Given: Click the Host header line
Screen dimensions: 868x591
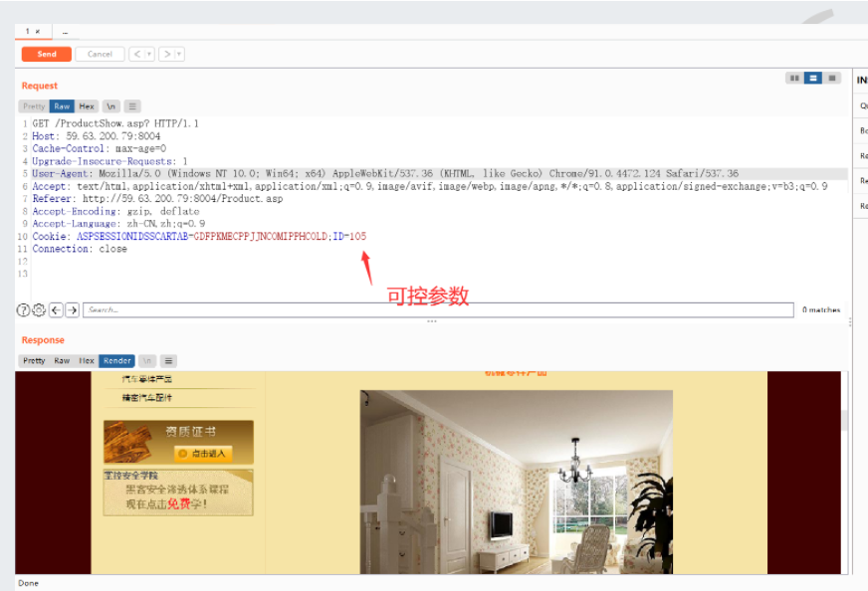Looking at the screenshot, I should (97, 136).
